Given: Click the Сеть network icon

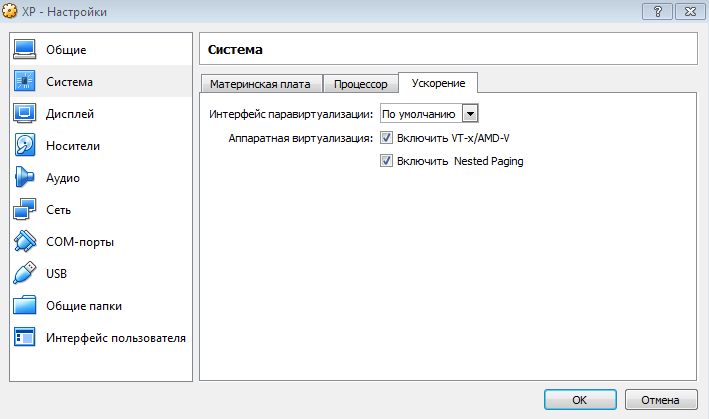Looking at the screenshot, I should 25,210.
